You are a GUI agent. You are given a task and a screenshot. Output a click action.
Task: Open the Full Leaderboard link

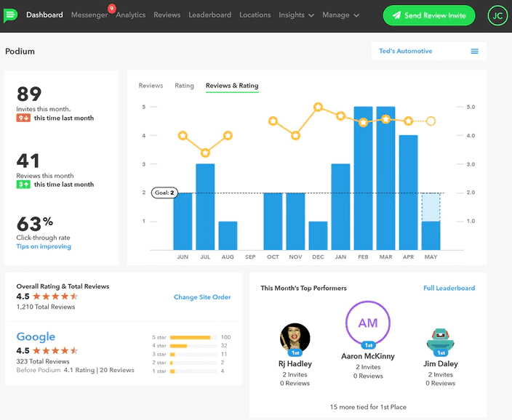pyautogui.click(x=449, y=288)
